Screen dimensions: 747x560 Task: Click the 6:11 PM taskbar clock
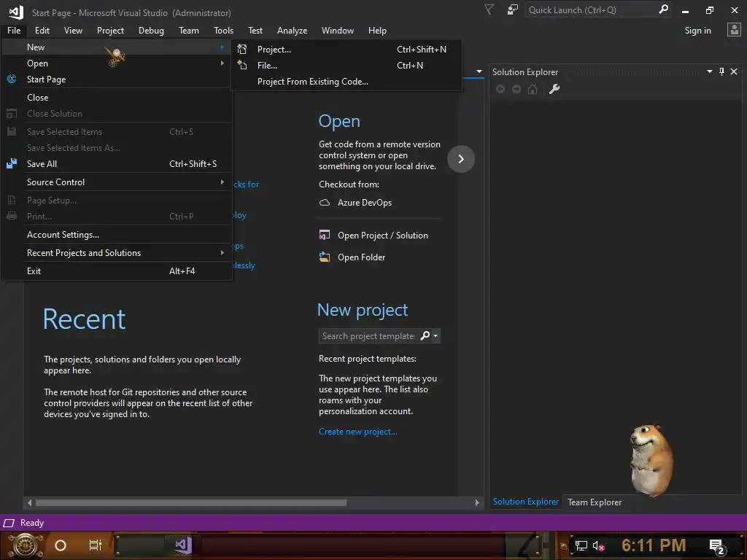point(653,545)
